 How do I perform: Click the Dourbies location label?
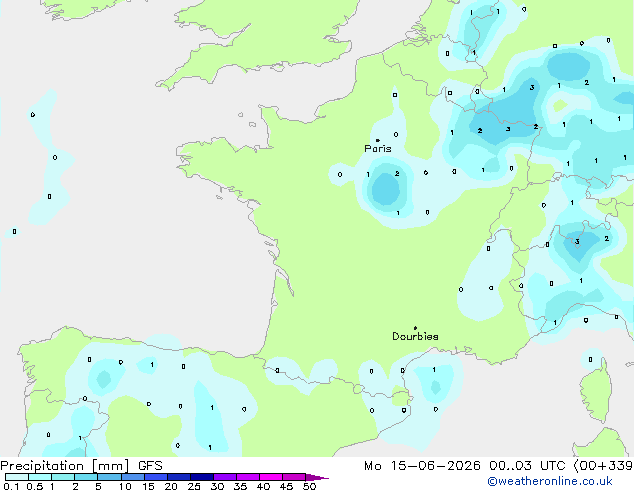415,336
